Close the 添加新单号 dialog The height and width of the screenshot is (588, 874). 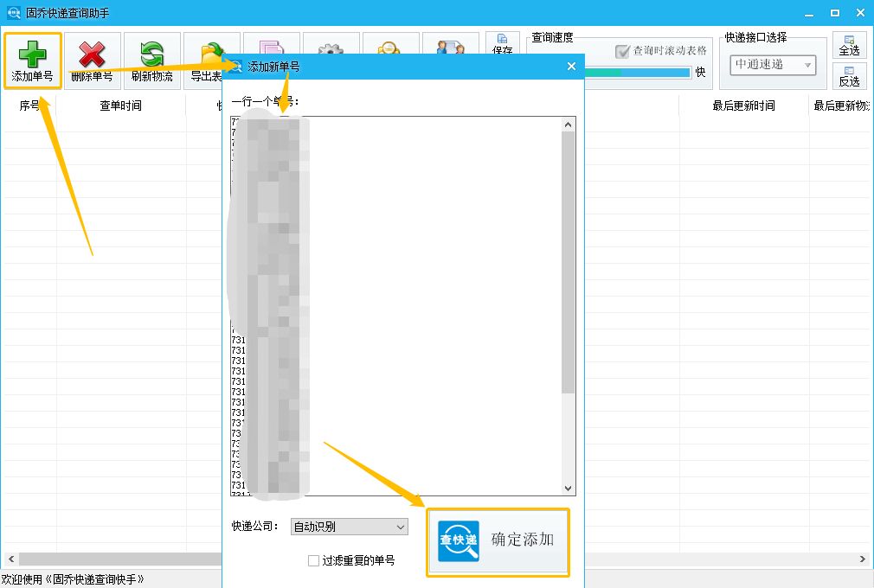[571, 65]
